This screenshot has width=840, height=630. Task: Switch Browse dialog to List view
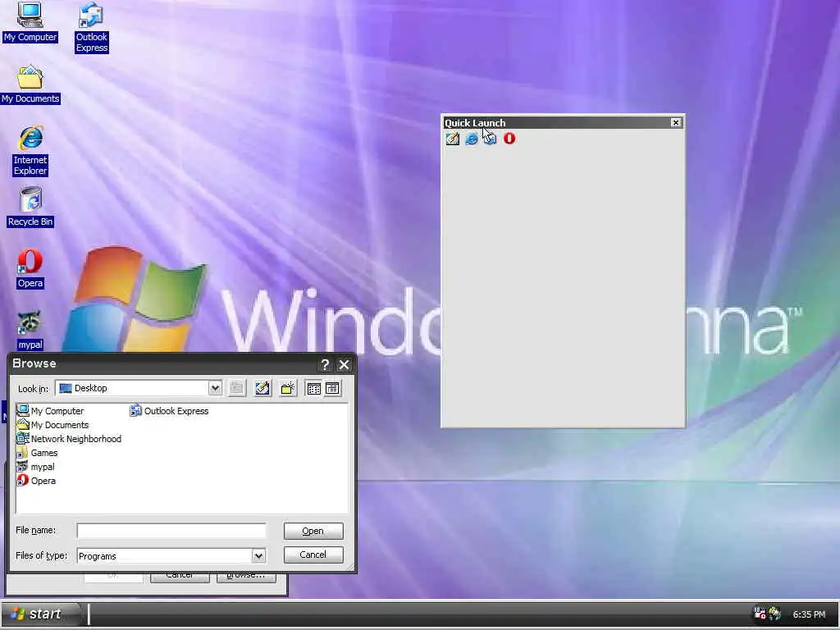tap(314, 388)
